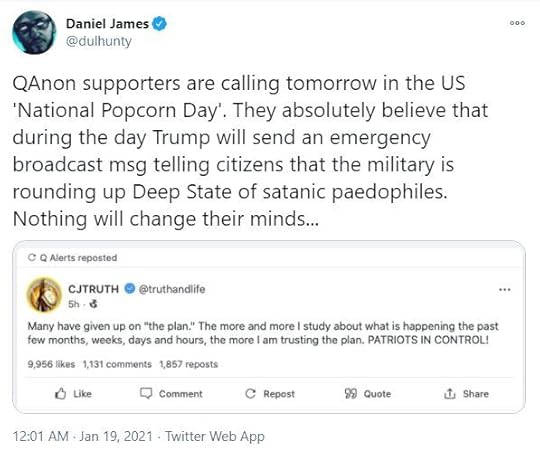540x456 pixels.
Task: View the 1,857 reposts list
Action: 189,364
